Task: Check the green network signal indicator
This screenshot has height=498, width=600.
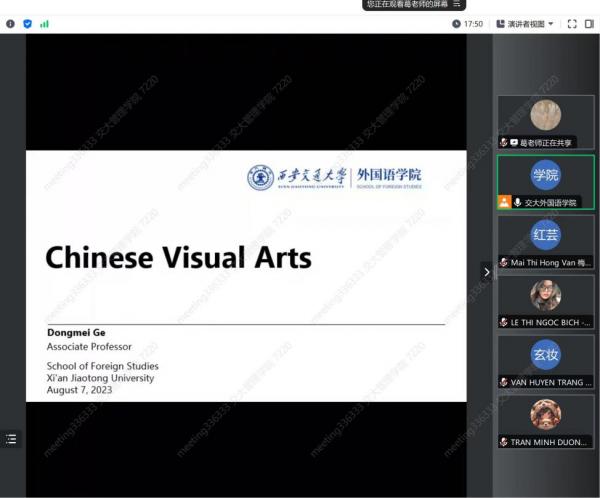Action: click(x=44, y=24)
